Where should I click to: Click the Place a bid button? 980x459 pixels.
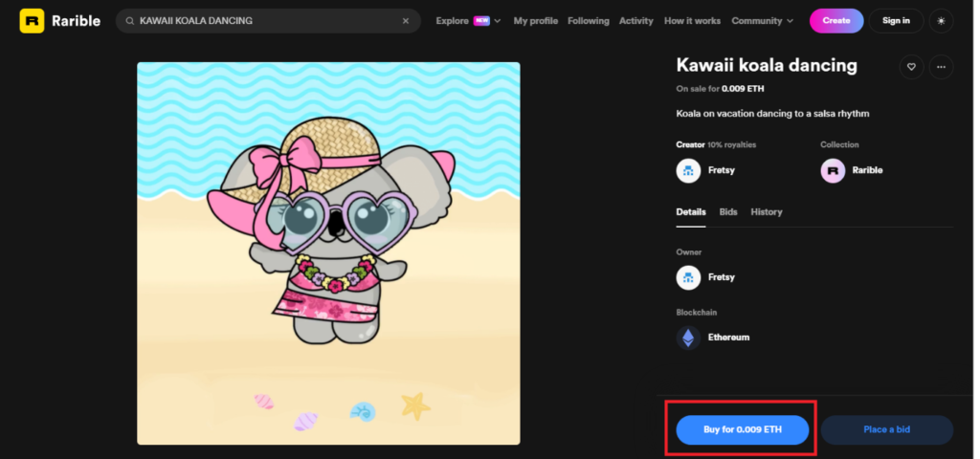tap(887, 429)
